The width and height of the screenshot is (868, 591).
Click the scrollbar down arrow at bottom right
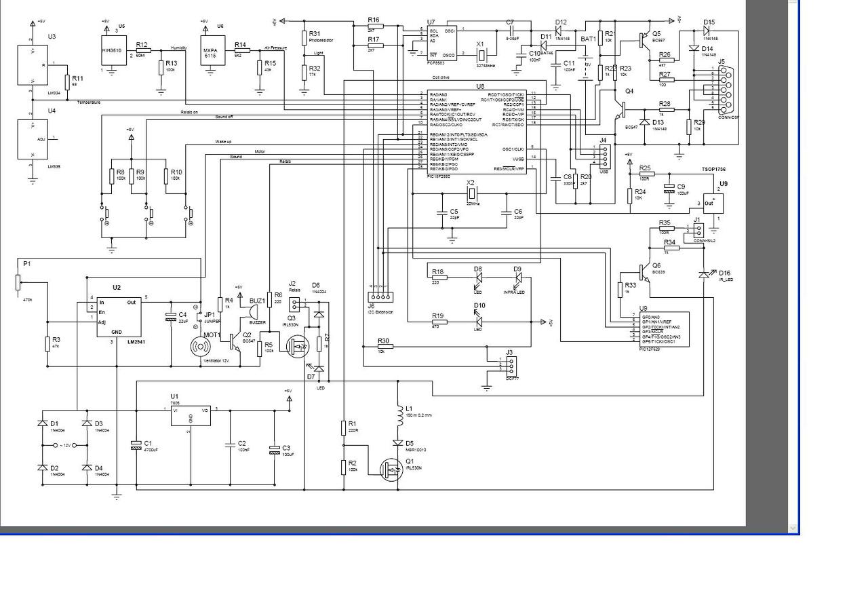pyautogui.click(x=793, y=528)
